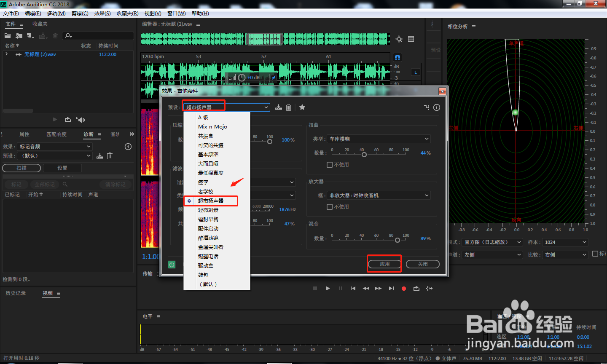
Task: Choose (默认) preset at list bottom
Action: click(208, 284)
